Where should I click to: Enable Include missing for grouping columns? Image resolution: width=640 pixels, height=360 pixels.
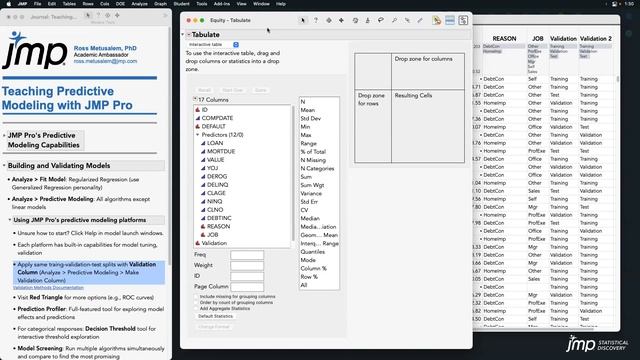tap(196, 297)
